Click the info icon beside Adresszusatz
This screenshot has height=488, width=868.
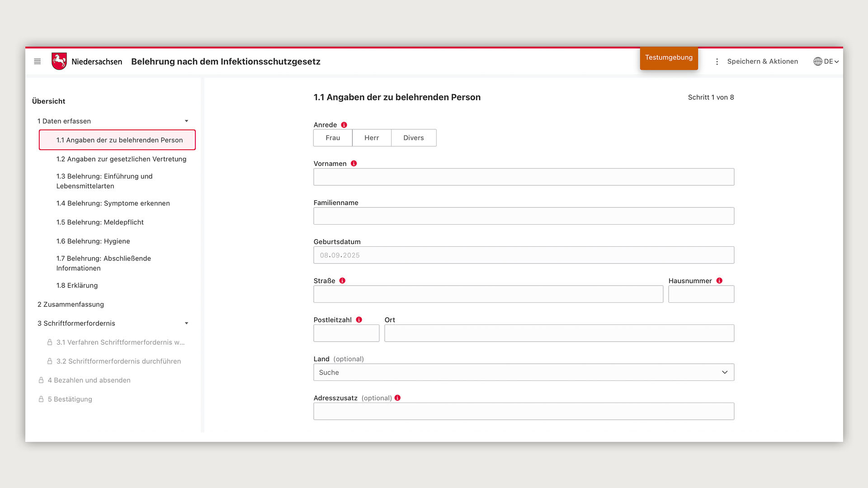(x=397, y=398)
